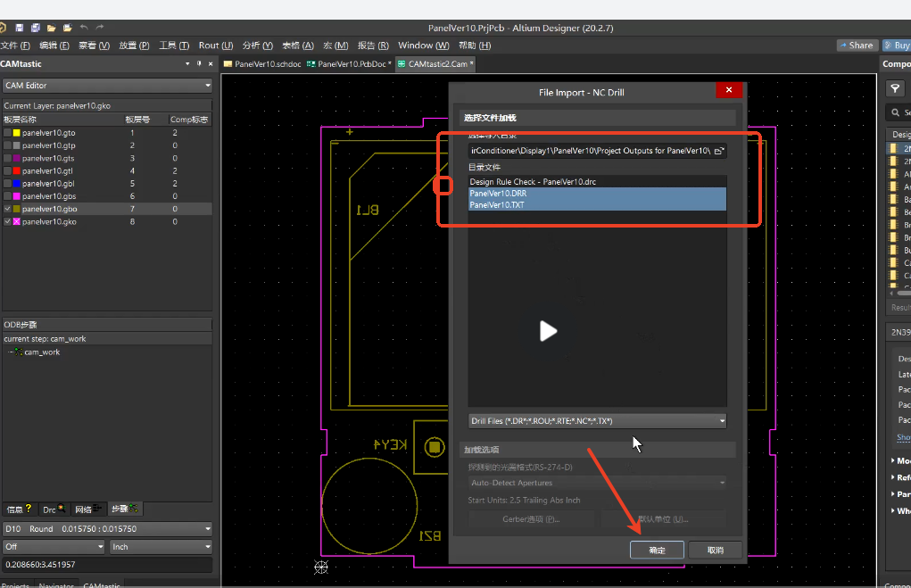Open the Drc tab in CAMtastic panel

[54, 509]
